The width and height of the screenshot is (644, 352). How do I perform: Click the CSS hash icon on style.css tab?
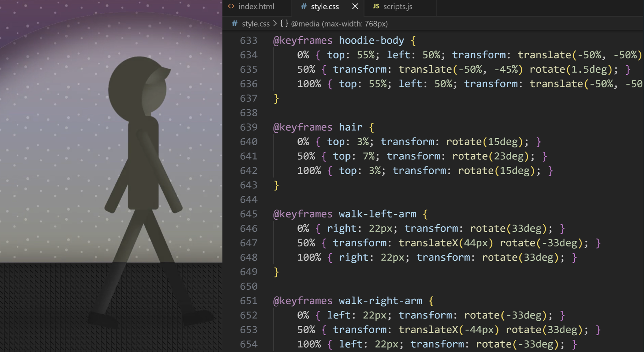click(x=303, y=7)
